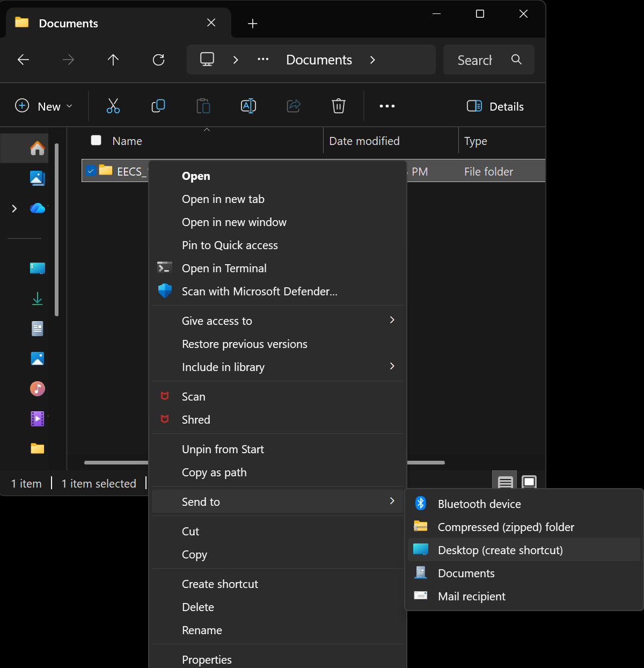Choose Open in new window
Image resolution: width=644 pixels, height=668 pixels.
pos(277,222)
